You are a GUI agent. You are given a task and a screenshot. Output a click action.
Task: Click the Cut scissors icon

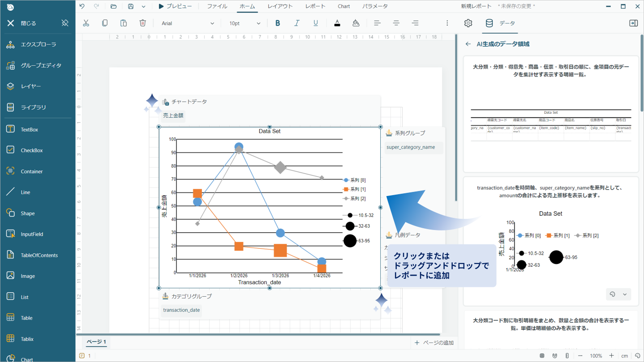[x=86, y=23]
